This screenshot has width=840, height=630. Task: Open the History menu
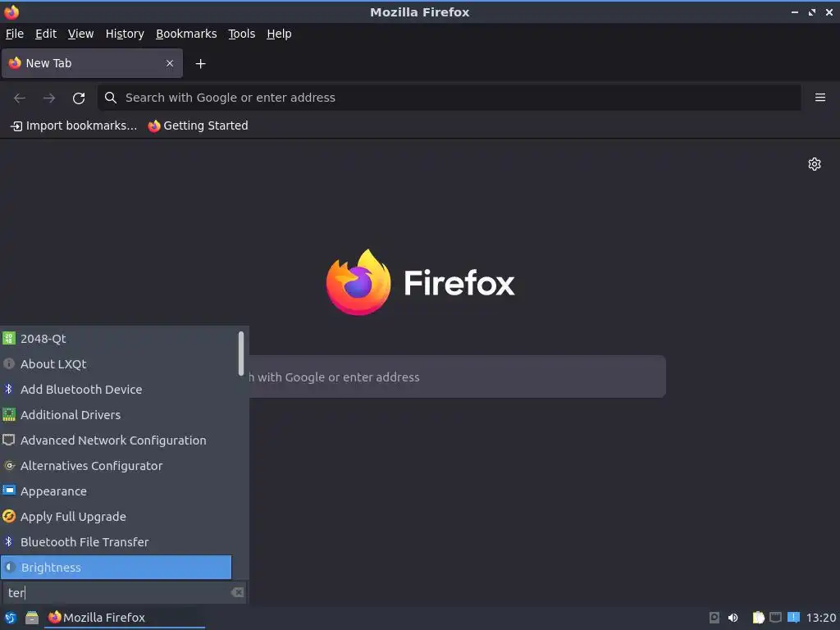click(125, 34)
